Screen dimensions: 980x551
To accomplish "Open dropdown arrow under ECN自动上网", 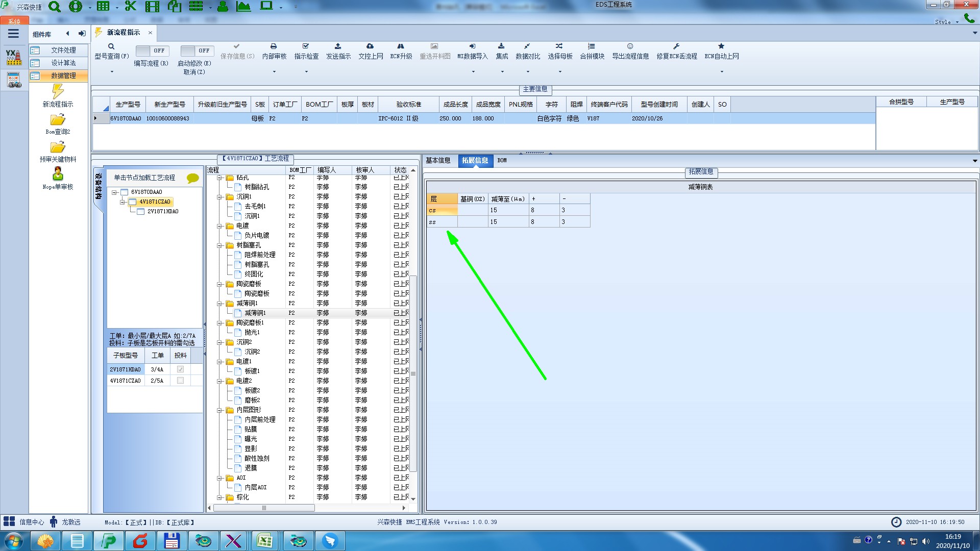I will [x=722, y=72].
